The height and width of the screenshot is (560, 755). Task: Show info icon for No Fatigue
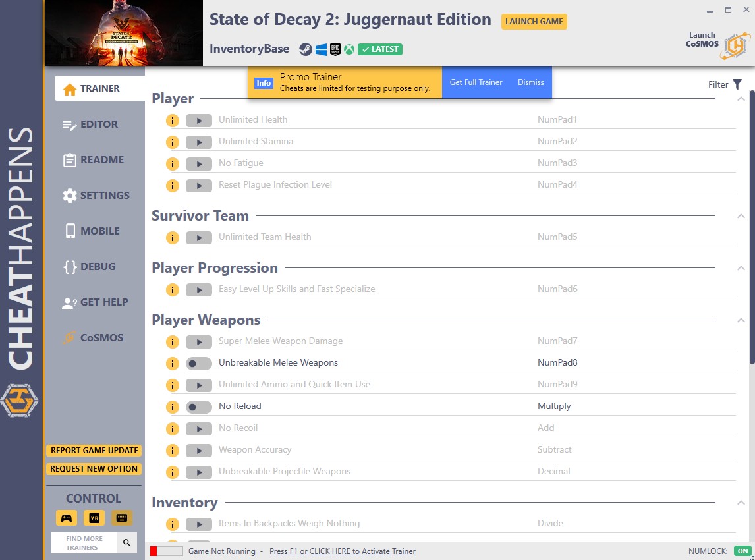coord(173,163)
